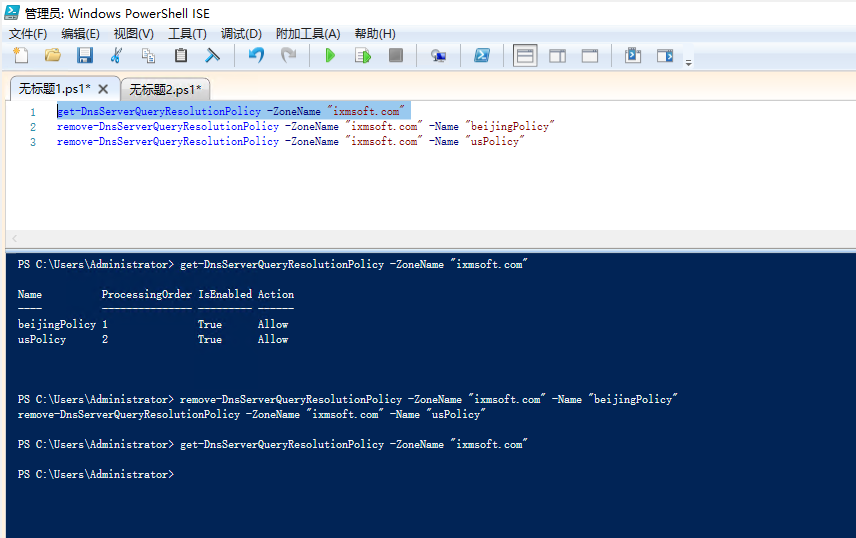This screenshot has height=538, width=856.
Task: Click script line 3 with "usPolicy"
Action: click(x=290, y=141)
